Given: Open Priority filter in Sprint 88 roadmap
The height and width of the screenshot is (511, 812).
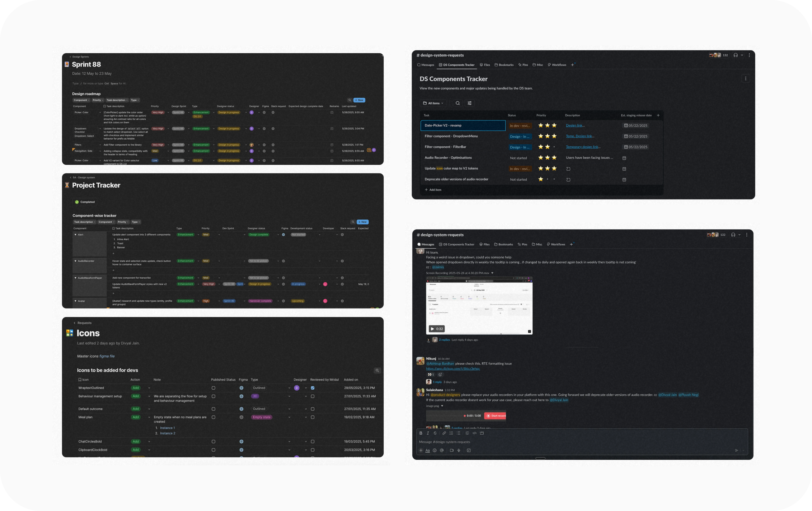Looking at the screenshot, I should pyautogui.click(x=98, y=100).
